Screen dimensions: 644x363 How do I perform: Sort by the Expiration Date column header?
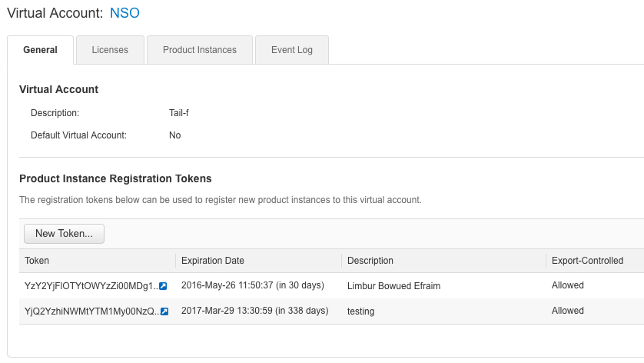coord(213,261)
